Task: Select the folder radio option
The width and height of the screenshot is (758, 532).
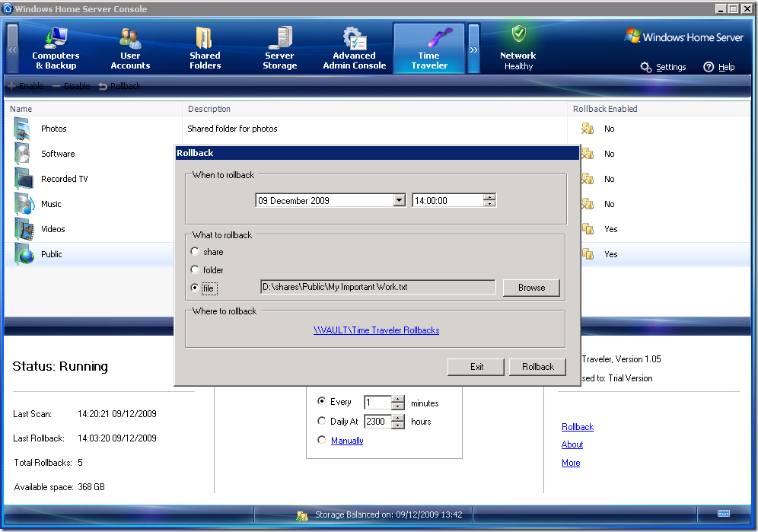Action: [x=196, y=269]
